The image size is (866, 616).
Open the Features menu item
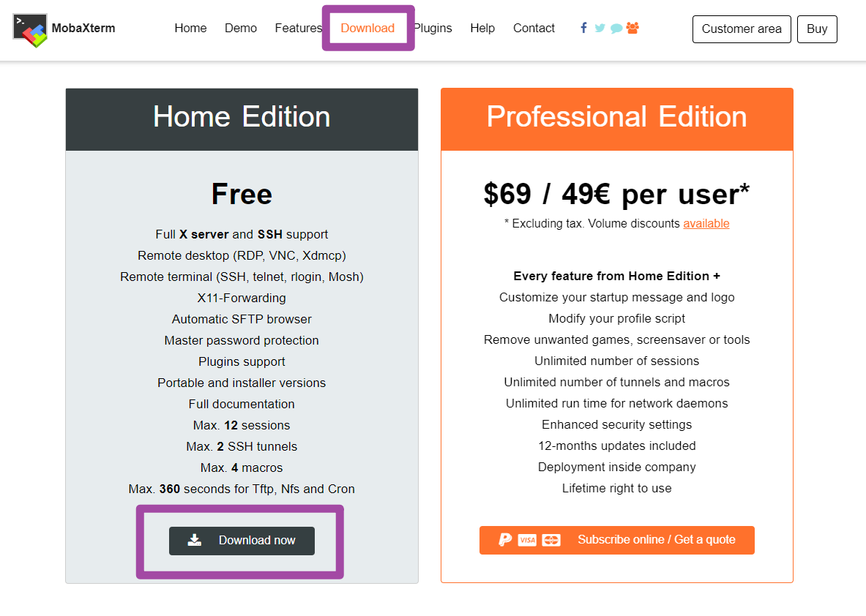click(x=298, y=29)
